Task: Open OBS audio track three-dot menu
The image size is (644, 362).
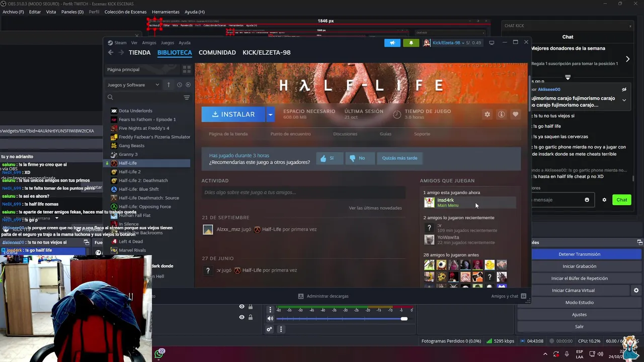Action: 270,310
